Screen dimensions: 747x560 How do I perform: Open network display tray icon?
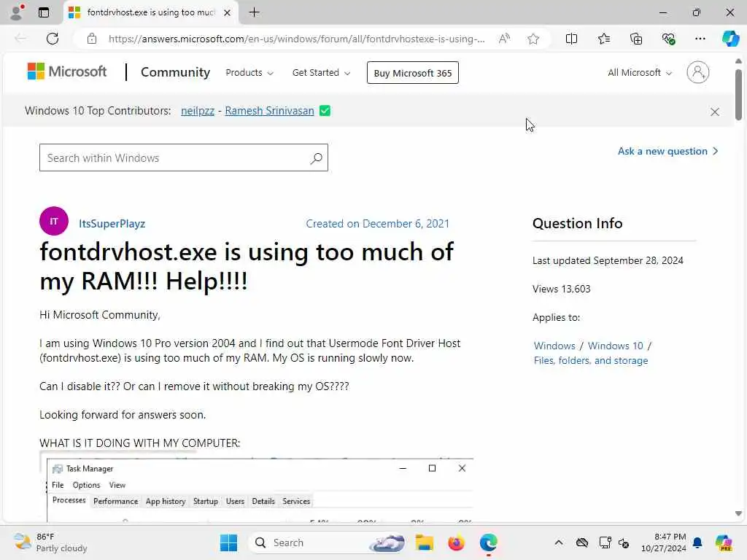[x=605, y=542]
